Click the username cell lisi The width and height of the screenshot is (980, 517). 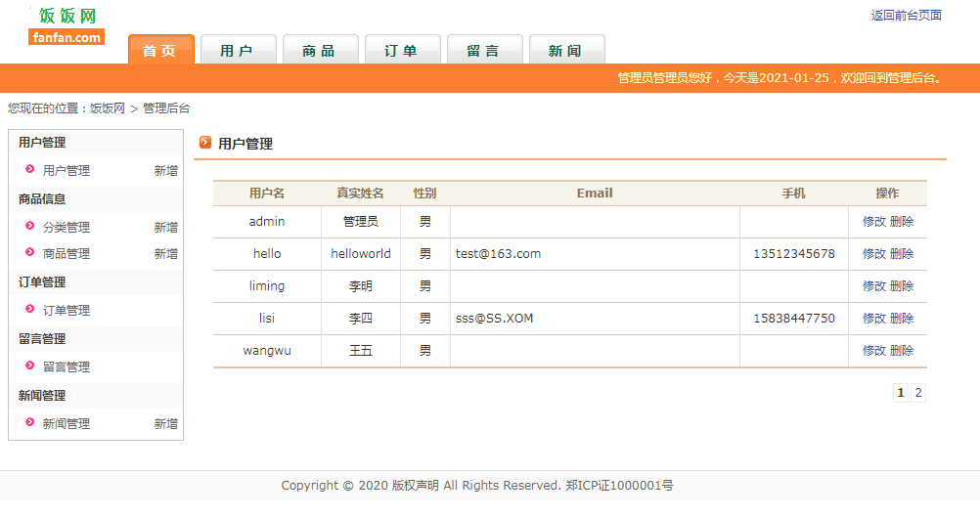pos(267,319)
